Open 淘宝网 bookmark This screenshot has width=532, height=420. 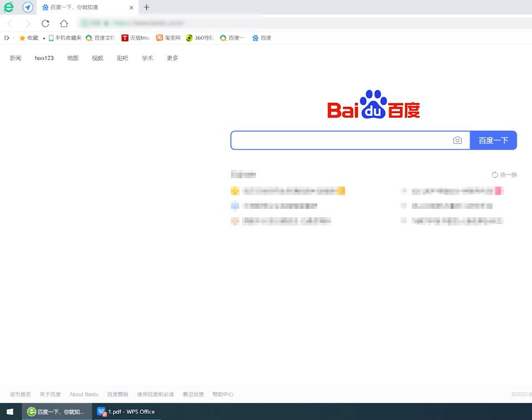168,38
